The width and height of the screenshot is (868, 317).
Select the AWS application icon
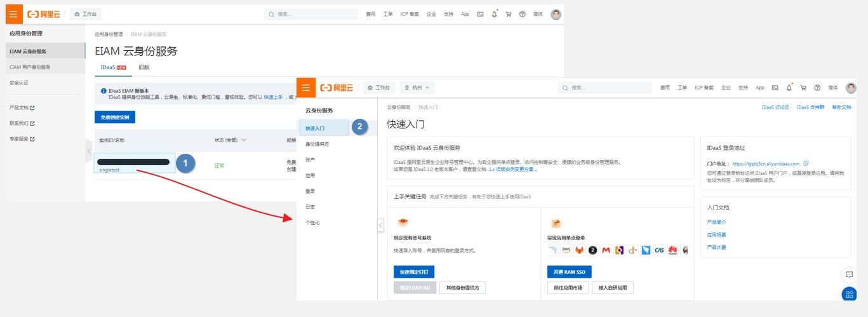(x=566, y=250)
